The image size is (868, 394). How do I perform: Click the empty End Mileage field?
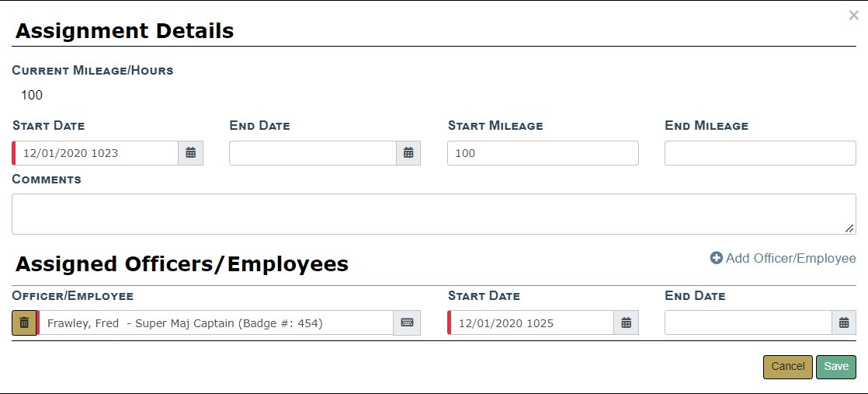760,153
